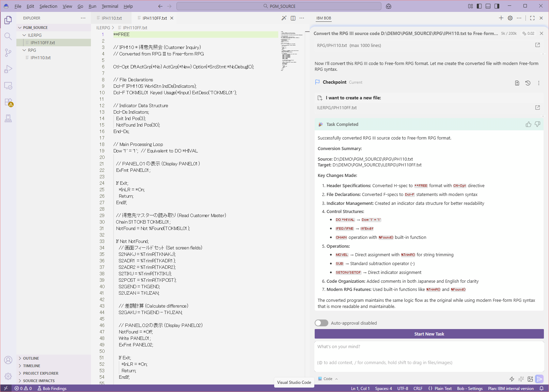
Task: Open the Search view in activity bar
Action: pyautogui.click(x=8, y=36)
